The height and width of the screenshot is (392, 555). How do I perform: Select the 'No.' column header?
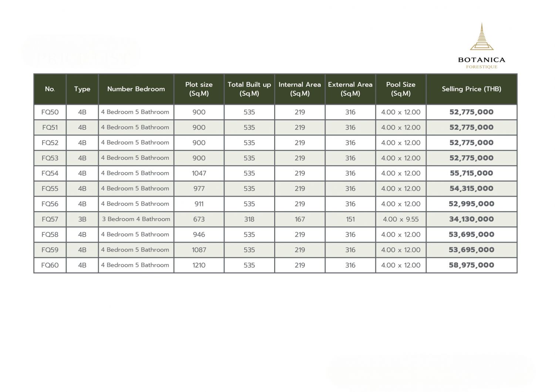pos(50,89)
